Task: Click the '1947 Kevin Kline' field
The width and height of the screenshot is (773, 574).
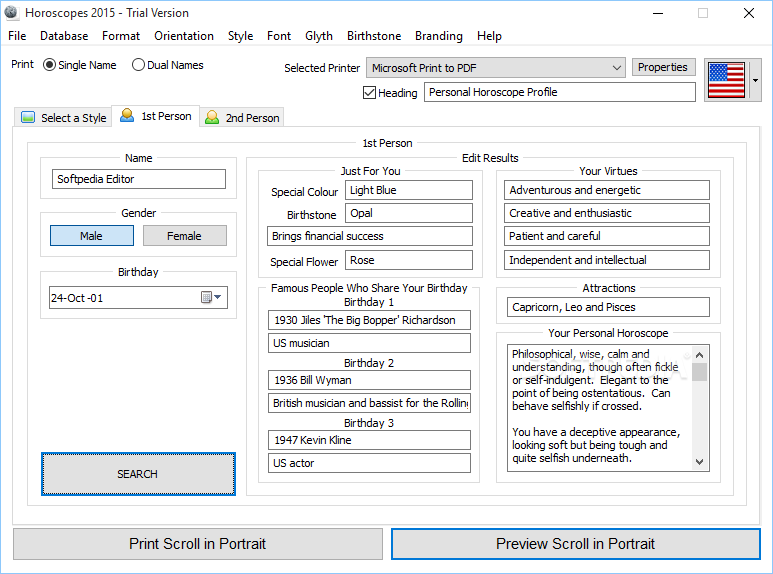Action: (x=369, y=440)
